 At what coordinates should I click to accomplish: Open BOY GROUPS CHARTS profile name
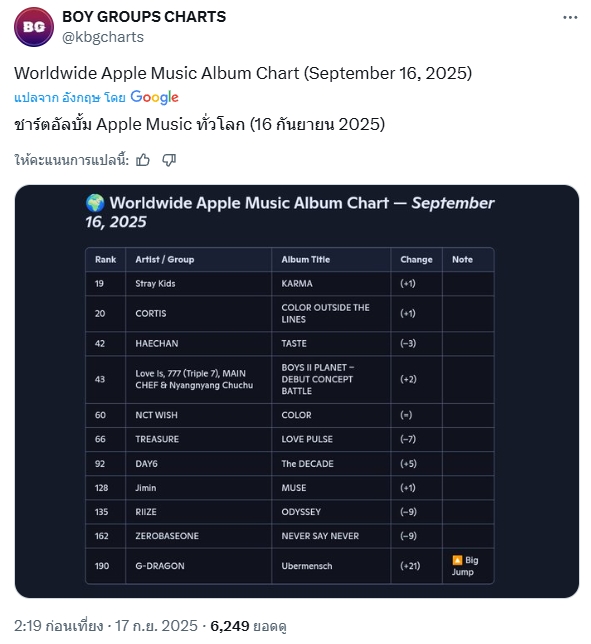tap(144, 17)
